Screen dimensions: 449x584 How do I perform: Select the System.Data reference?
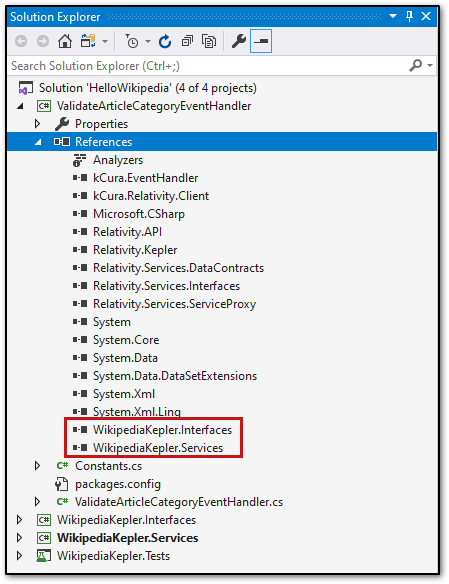click(125, 358)
